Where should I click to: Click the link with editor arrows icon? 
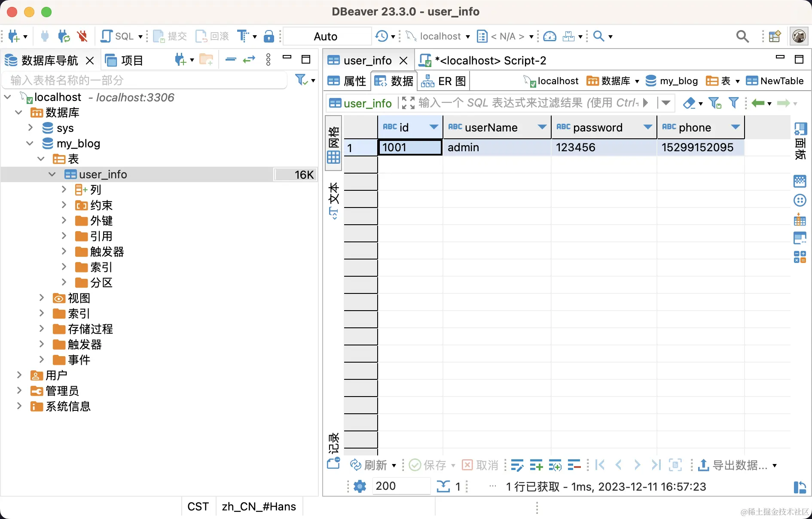tap(249, 60)
